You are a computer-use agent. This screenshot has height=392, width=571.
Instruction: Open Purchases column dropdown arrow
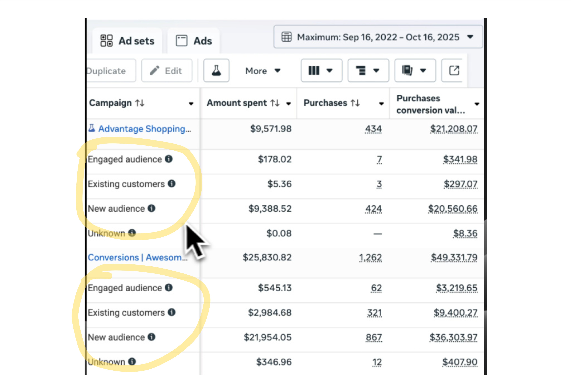[x=381, y=104]
